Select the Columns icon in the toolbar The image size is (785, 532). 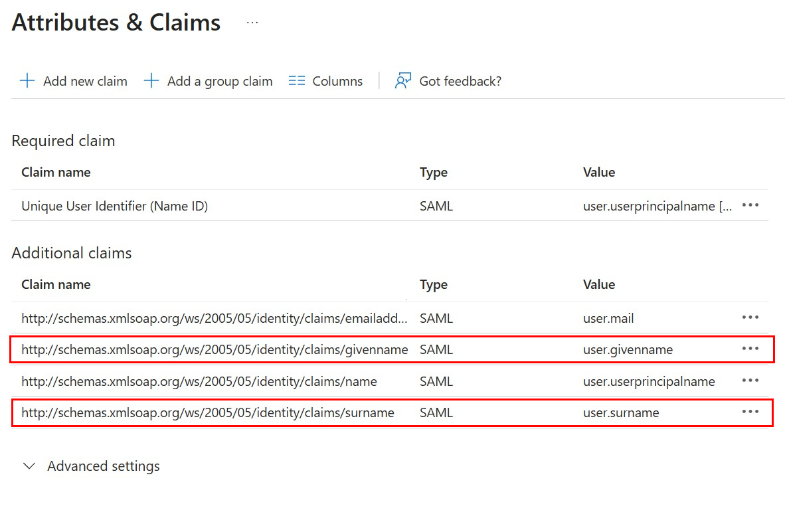(x=296, y=80)
